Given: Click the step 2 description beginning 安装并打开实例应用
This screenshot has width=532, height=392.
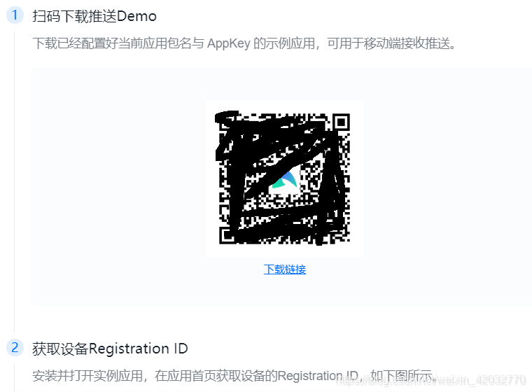Looking at the screenshot, I should click(234, 376).
